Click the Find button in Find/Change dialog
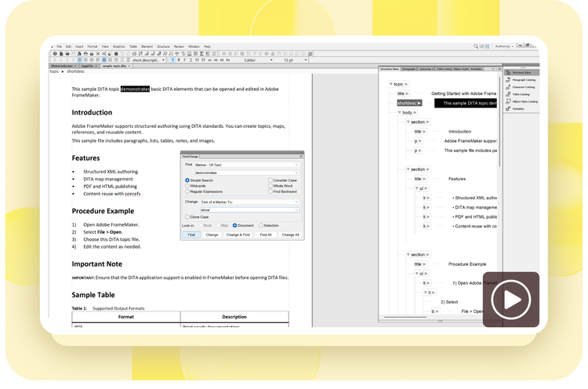 pyautogui.click(x=191, y=234)
